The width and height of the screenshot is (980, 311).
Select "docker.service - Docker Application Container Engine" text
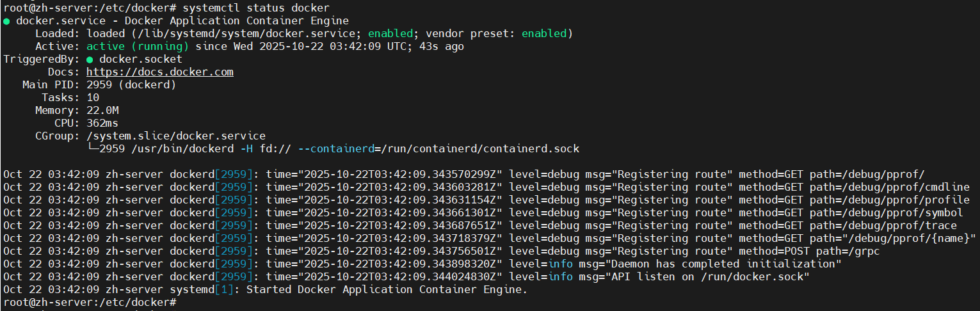pos(182,20)
